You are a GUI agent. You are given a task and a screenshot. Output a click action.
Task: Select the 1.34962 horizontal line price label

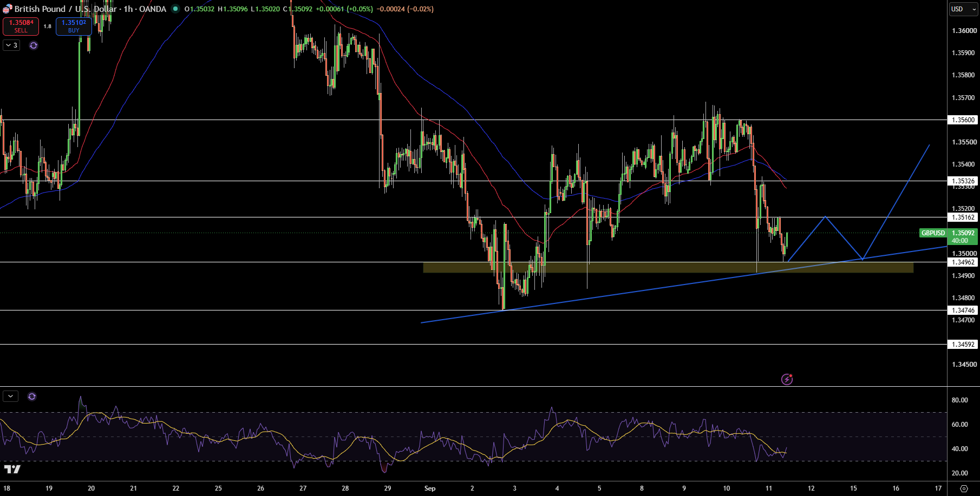(963, 262)
